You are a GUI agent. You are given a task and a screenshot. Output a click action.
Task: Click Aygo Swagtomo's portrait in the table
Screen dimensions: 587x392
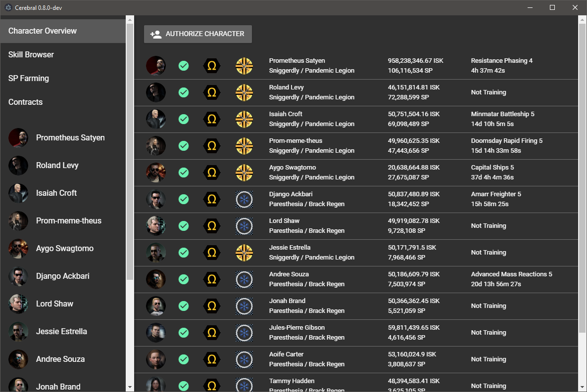pyautogui.click(x=156, y=173)
